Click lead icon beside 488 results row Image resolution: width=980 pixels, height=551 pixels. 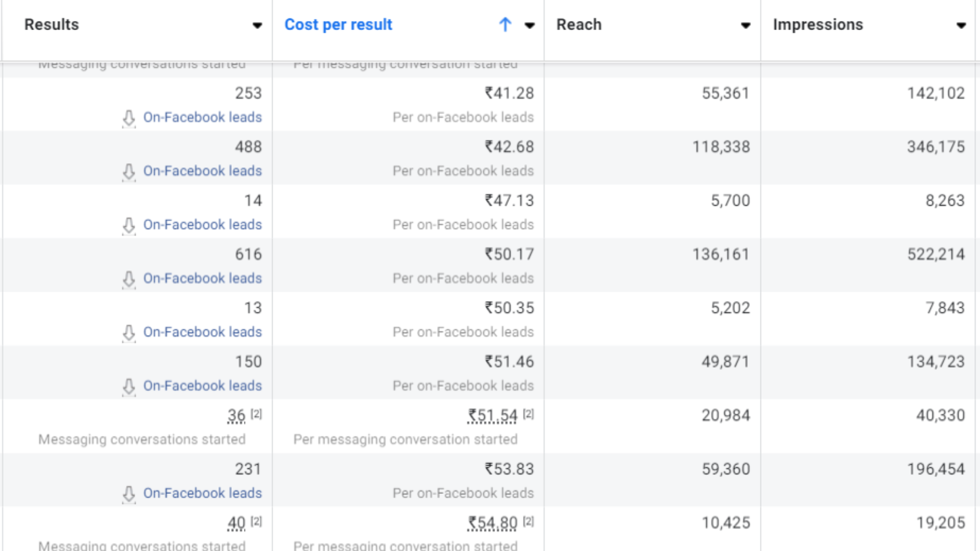129,171
